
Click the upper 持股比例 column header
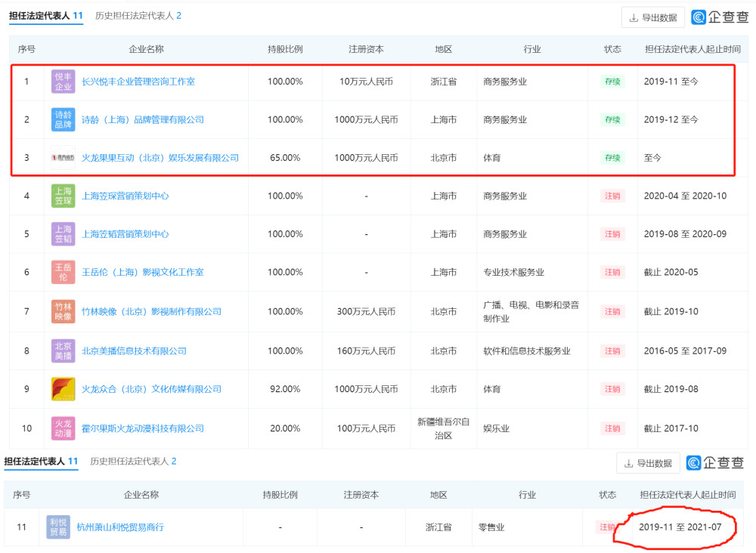285,49
